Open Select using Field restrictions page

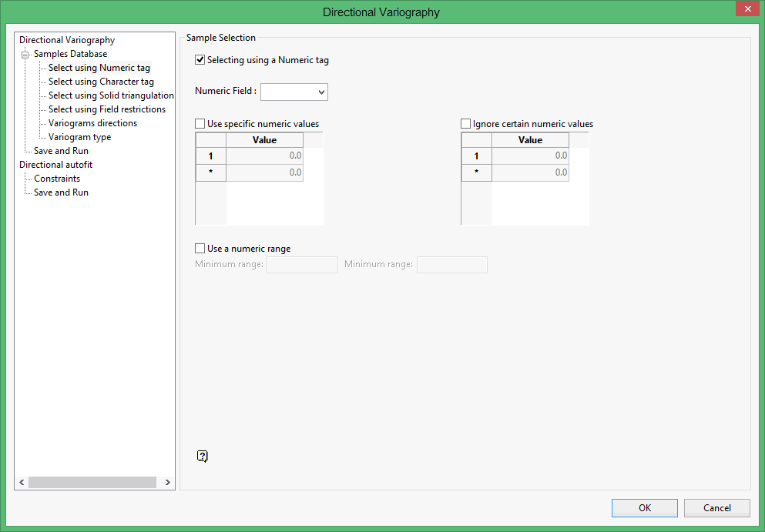click(x=107, y=109)
